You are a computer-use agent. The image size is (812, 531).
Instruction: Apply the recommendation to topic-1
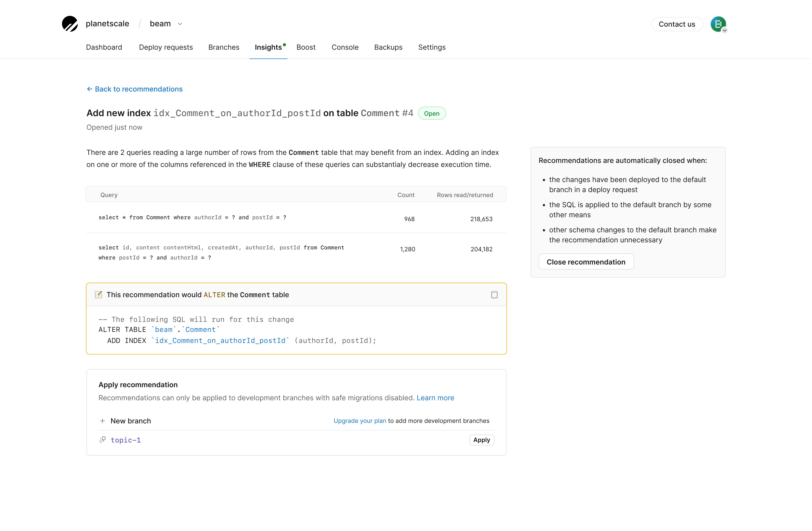point(481,440)
